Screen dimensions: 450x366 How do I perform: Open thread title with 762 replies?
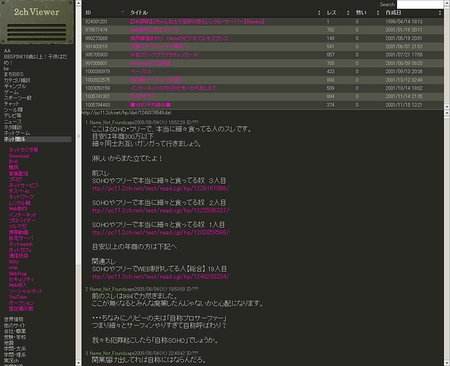coord(155,30)
